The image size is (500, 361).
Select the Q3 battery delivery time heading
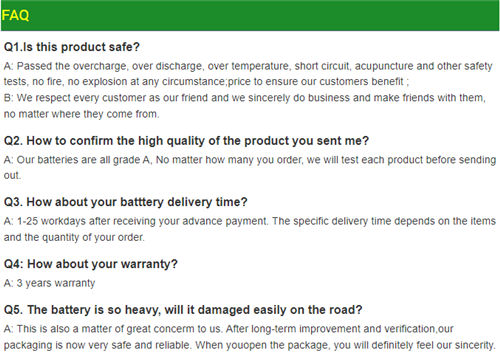[126, 202]
